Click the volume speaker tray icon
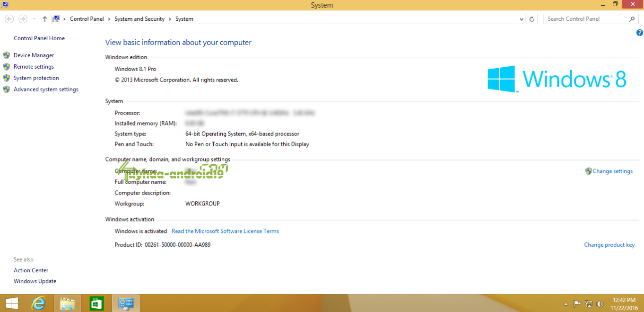The image size is (644, 312). coord(600,304)
